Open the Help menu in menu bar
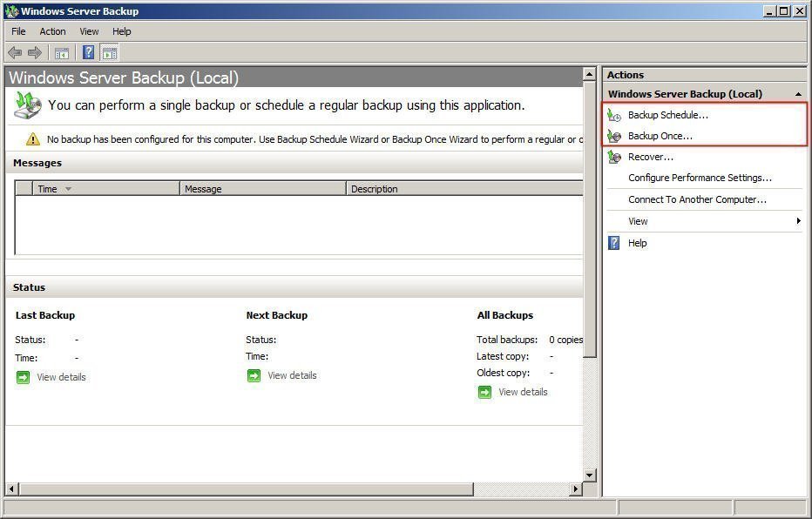 [x=122, y=31]
